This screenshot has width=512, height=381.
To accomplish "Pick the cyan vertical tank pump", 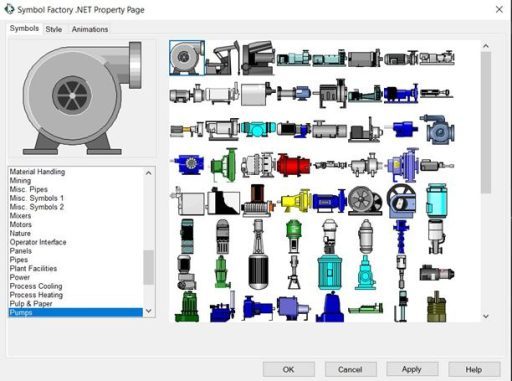I will coord(436,201).
